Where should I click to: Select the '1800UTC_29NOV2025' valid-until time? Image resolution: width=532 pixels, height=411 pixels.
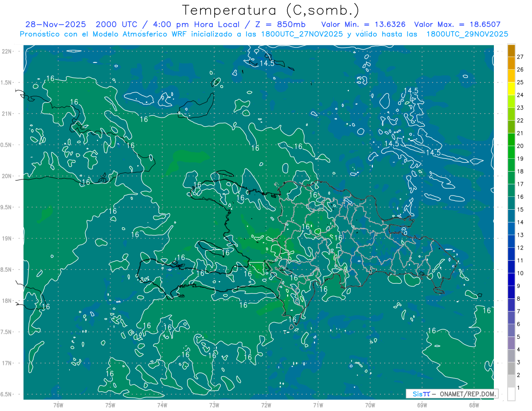467,34
